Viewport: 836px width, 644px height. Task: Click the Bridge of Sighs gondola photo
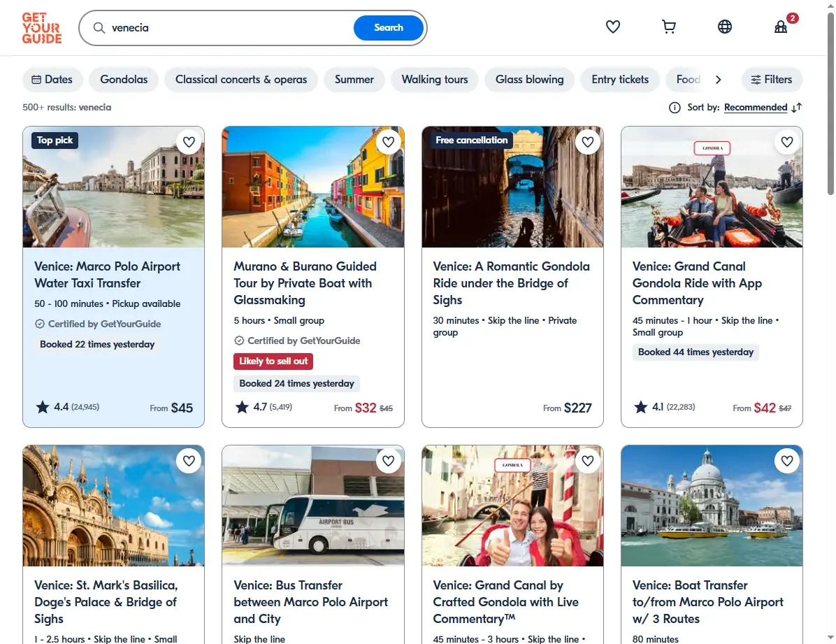point(512,187)
